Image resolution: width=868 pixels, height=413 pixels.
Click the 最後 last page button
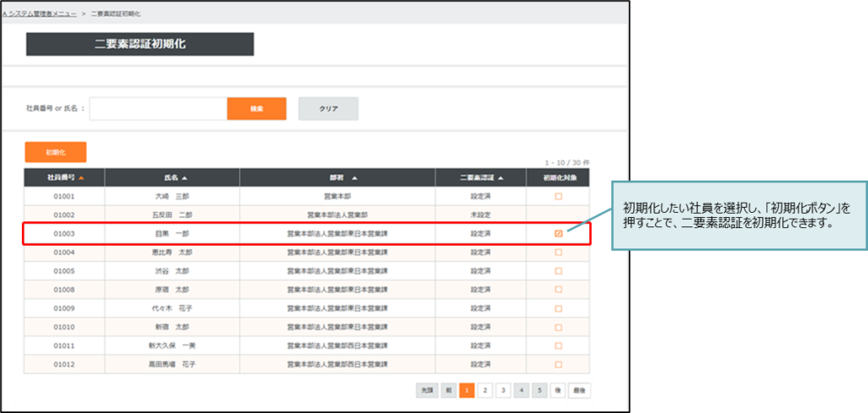pos(580,390)
